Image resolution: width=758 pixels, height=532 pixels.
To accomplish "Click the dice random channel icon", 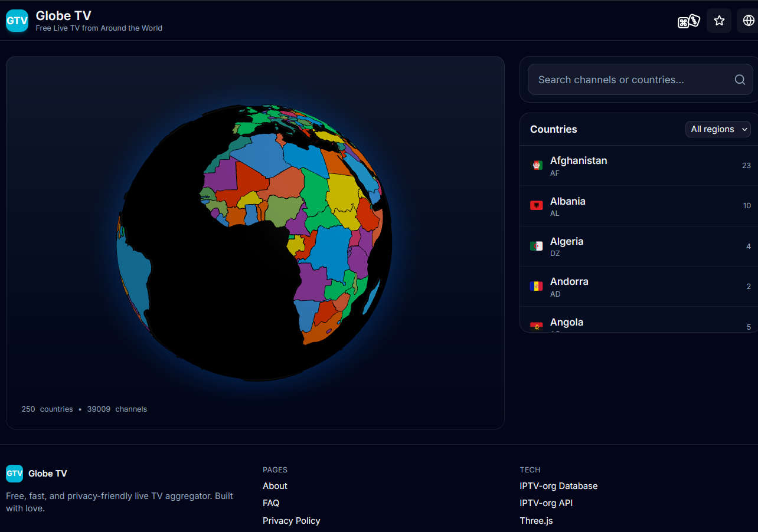I will (688, 21).
